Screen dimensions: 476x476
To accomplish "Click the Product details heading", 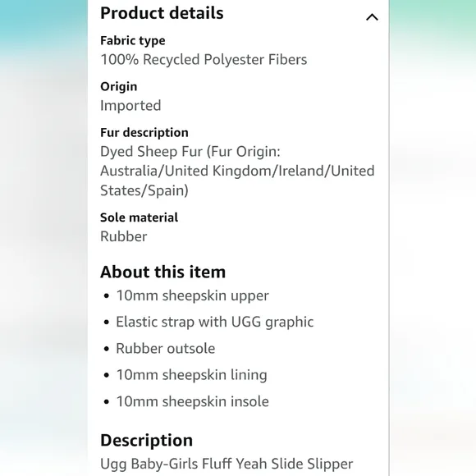I will 162,13.
